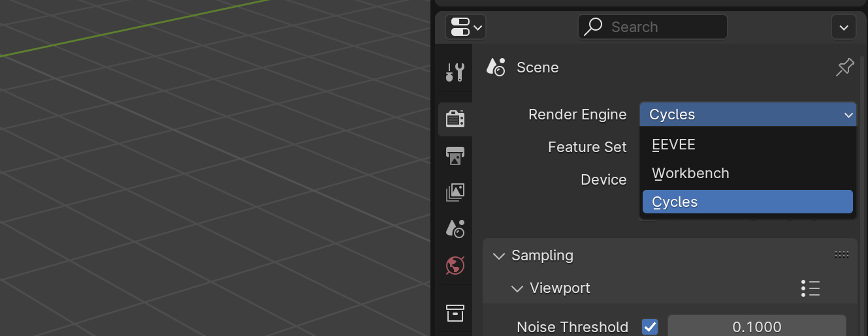Click the Scene label text

coord(538,68)
